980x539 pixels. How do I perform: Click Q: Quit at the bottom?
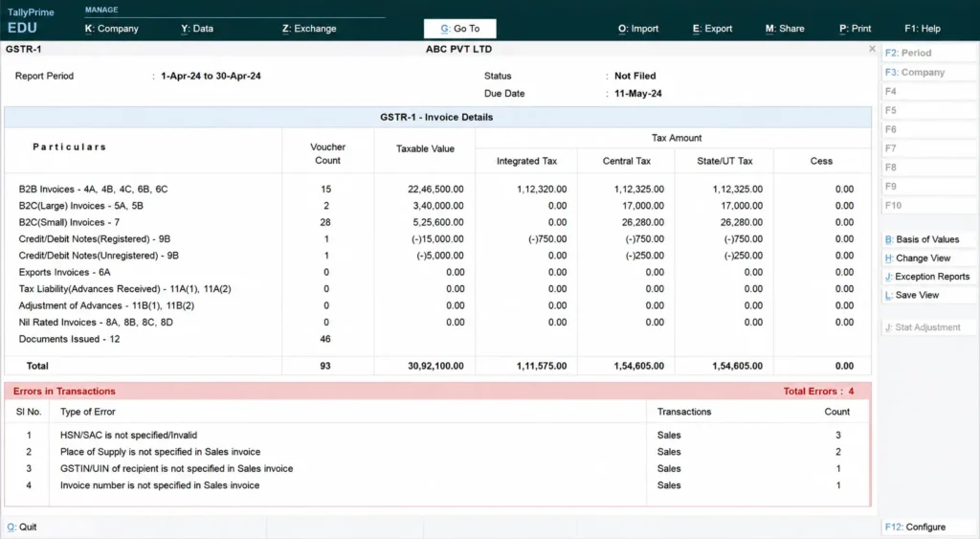[22, 528]
